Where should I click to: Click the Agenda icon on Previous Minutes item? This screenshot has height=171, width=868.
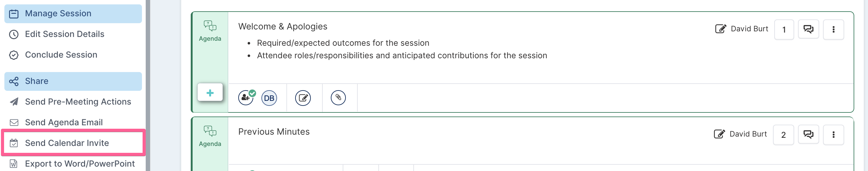(x=210, y=136)
